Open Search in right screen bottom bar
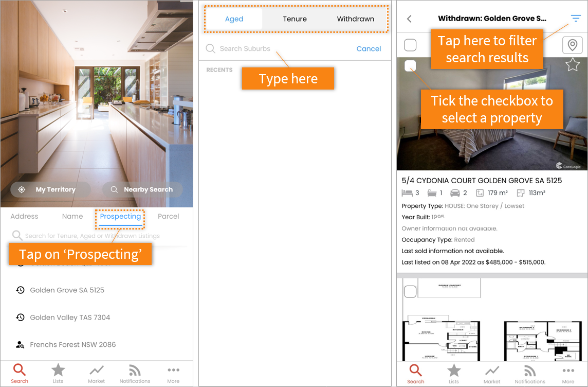 [415, 374]
